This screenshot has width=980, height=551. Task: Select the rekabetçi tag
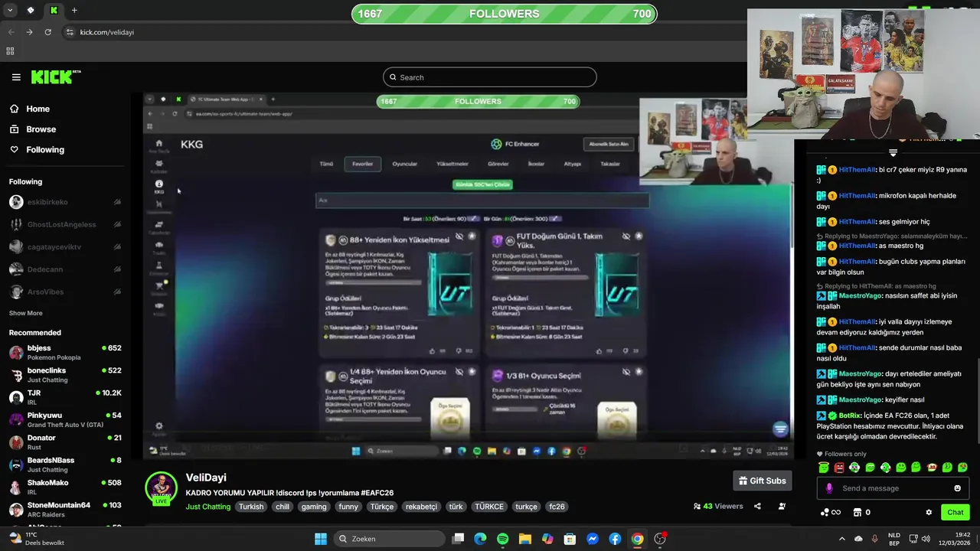click(421, 507)
